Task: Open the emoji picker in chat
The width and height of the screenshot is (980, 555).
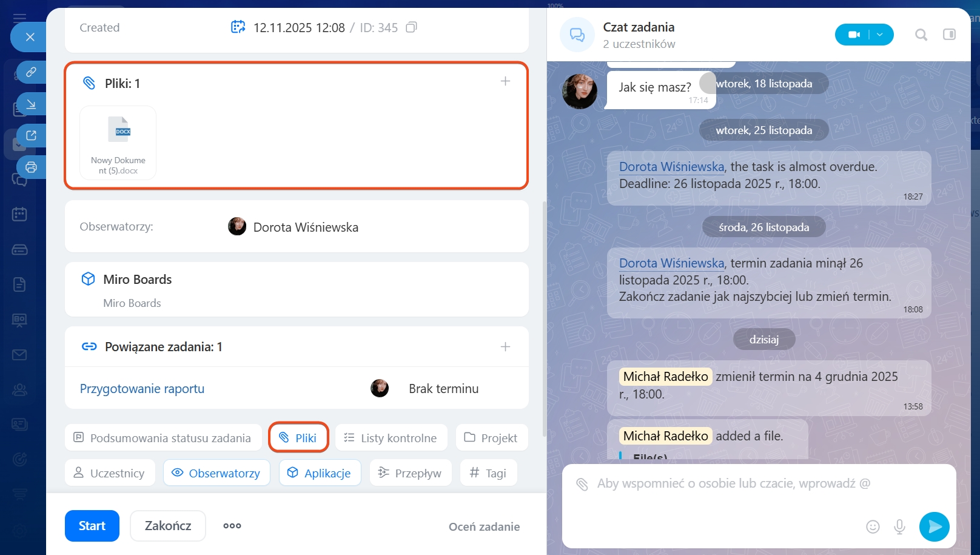Action: (873, 526)
